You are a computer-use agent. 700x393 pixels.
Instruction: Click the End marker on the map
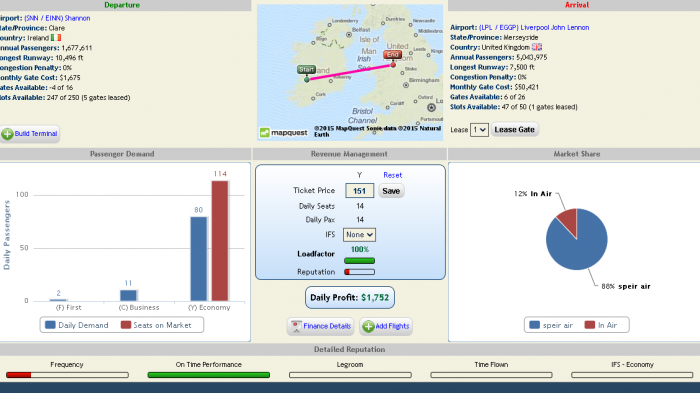tap(392, 55)
